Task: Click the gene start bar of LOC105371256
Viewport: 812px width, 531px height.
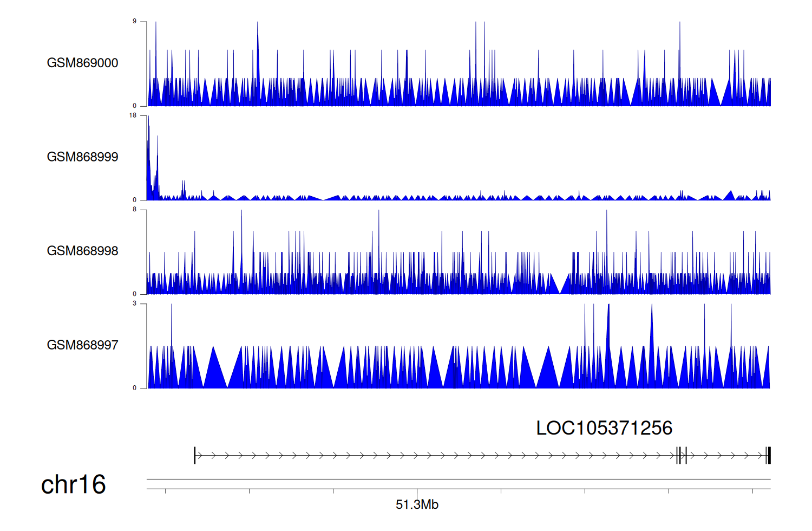Action: (x=195, y=456)
